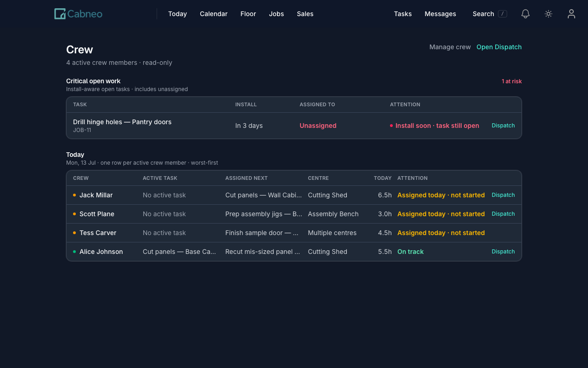This screenshot has height=368, width=588.
Task: Click the red dot beside 'Install soon'
Action: [x=391, y=126]
